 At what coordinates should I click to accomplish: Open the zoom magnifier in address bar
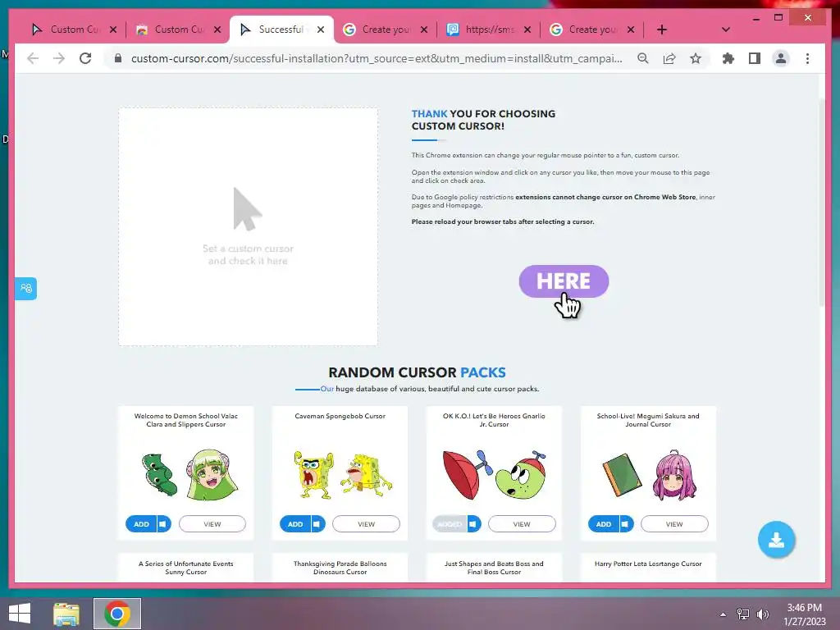(x=643, y=58)
